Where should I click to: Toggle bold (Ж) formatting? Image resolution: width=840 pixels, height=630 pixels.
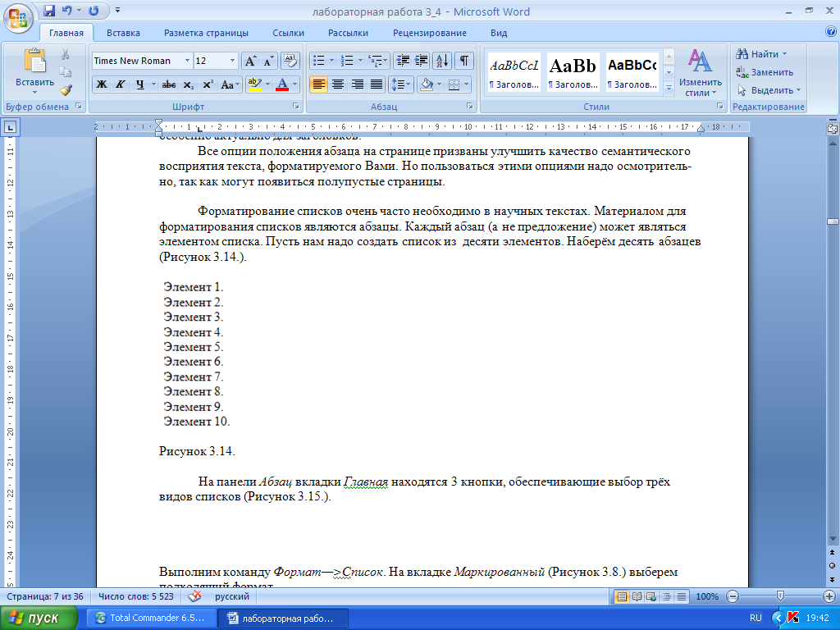[101, 84]
